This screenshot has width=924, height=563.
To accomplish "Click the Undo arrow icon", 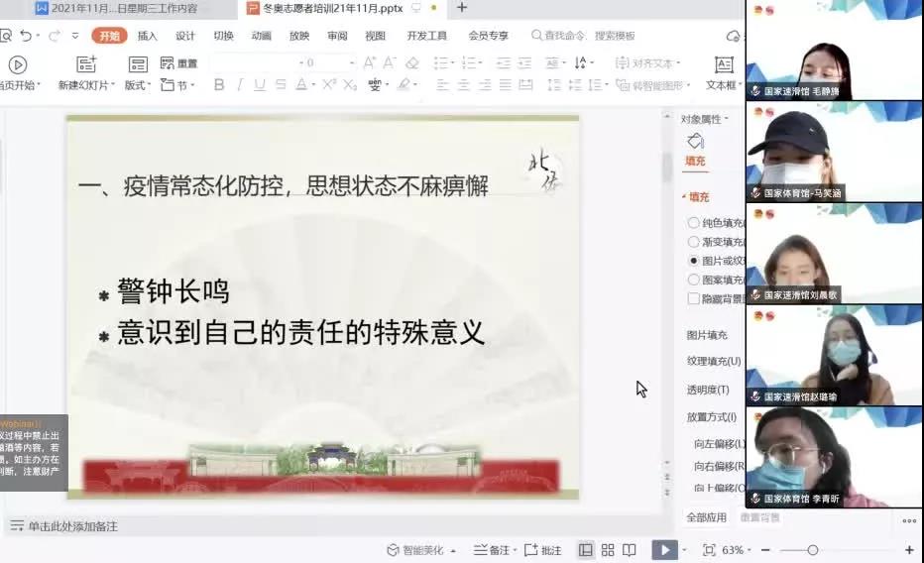I will pos(25,36).
